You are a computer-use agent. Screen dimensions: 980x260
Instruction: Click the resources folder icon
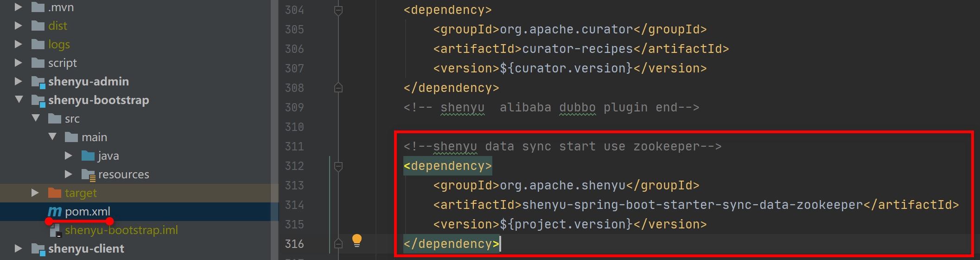[x=88, y=175]
